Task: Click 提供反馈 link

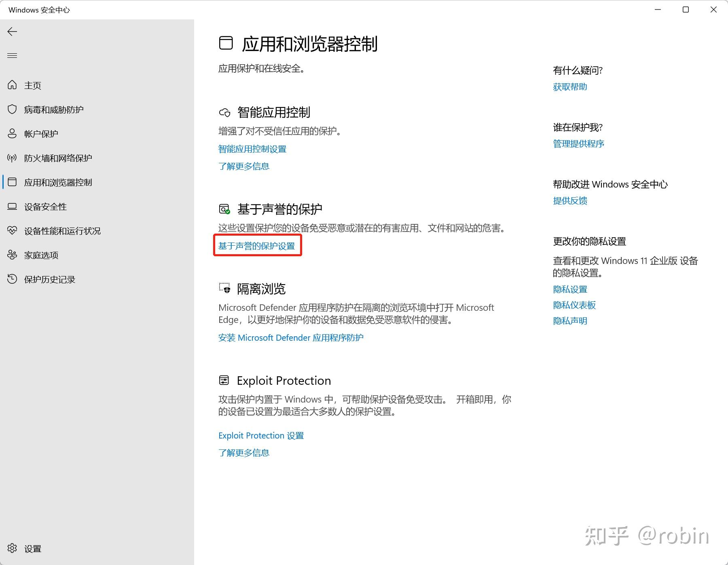Action: tap(570, 200)
